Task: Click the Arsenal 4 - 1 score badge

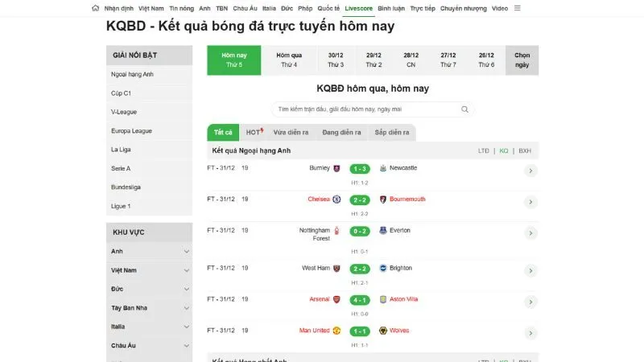Action: click(x=360, y=300)
